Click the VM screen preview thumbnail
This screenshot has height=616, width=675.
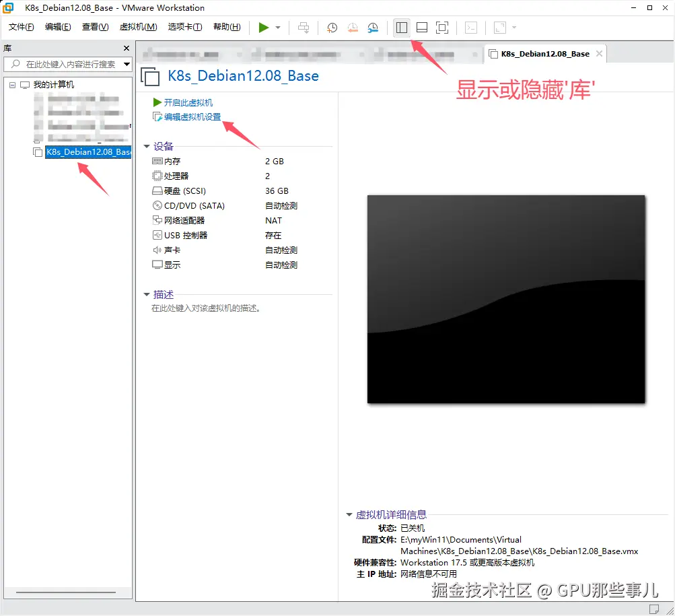click(506, 300)
